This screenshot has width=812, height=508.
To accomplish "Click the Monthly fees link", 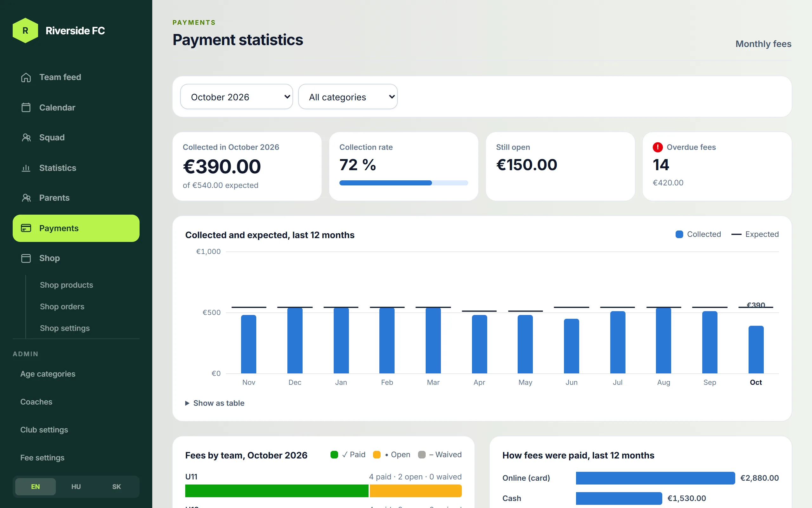I will pyautogui.click(x=763, y=44).
